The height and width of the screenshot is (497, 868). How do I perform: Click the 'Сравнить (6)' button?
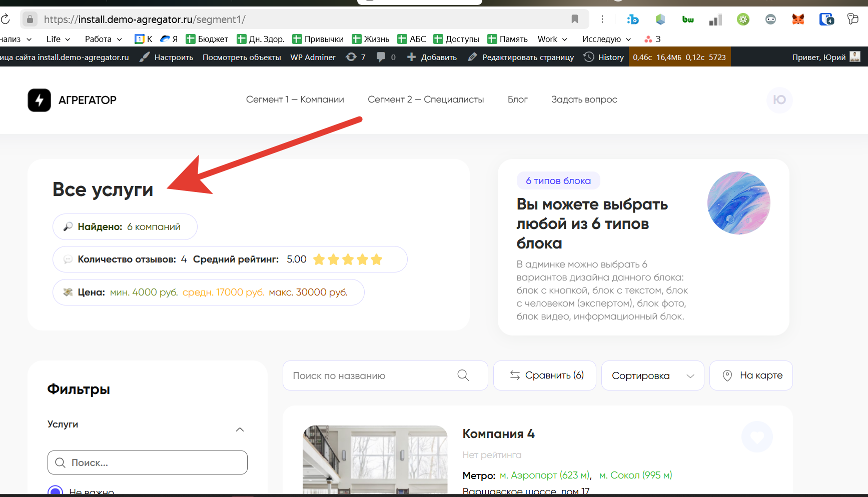click(x=545, y=375)
